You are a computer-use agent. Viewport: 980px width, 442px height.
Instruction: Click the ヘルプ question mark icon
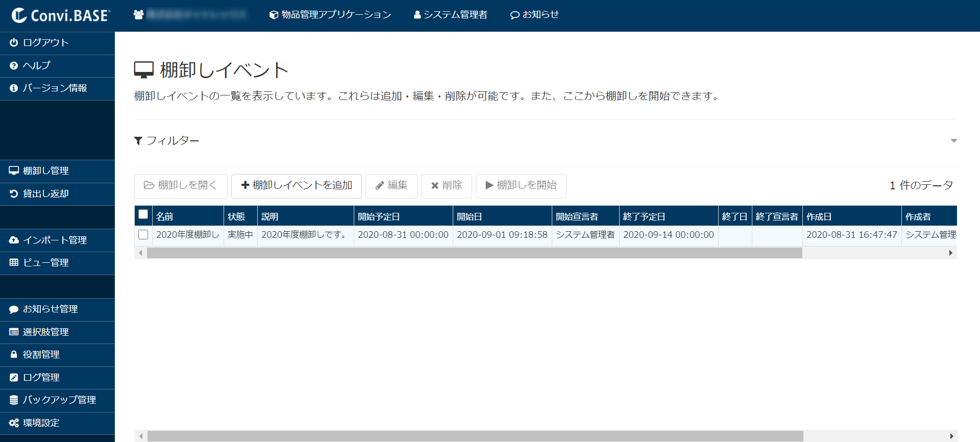(x=14, y=66)
